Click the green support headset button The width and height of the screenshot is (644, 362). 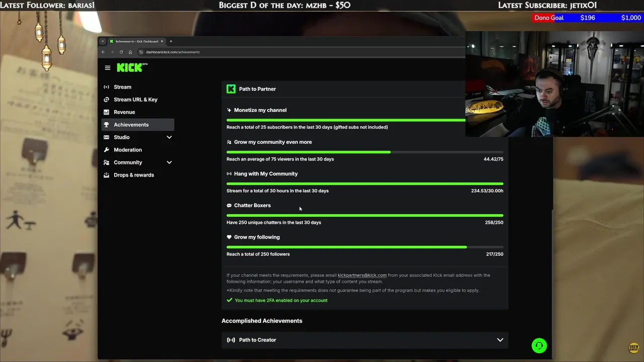(x=539, y=345)
